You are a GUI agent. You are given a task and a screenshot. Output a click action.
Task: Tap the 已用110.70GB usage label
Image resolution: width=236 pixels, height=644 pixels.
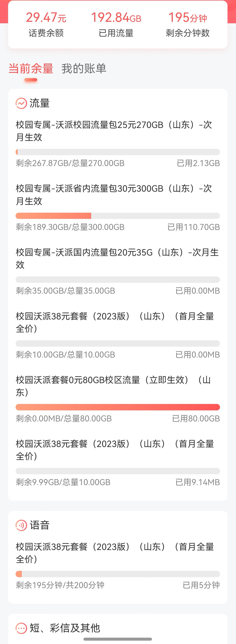(x=194, y=227)
